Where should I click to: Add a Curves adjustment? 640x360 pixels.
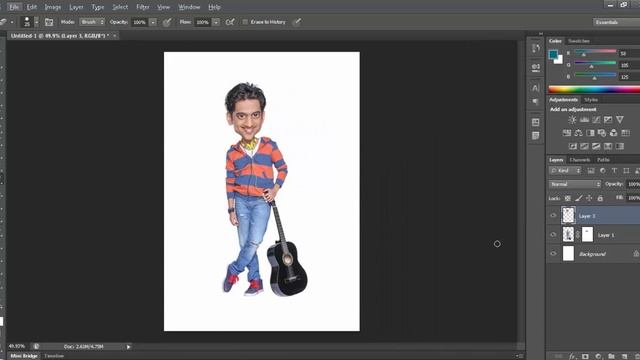click(596, 120)
